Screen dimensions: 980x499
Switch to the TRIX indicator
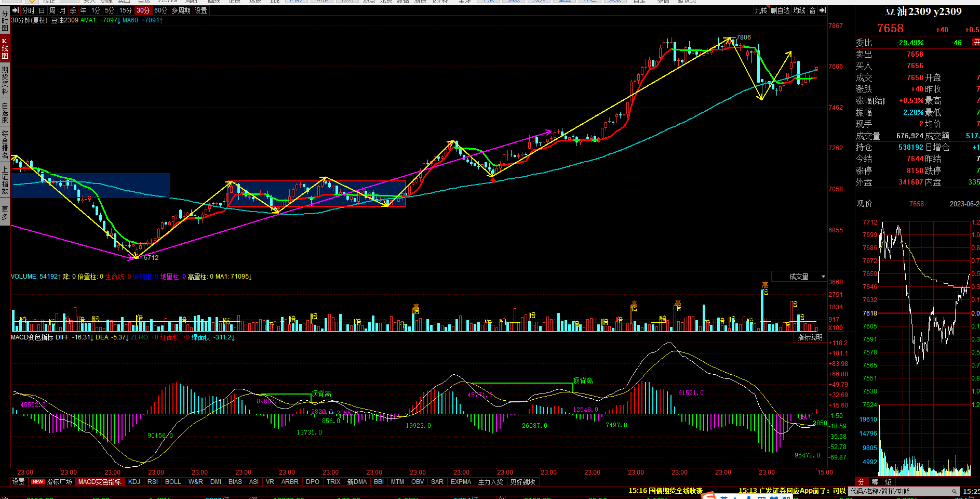(333, 482)
